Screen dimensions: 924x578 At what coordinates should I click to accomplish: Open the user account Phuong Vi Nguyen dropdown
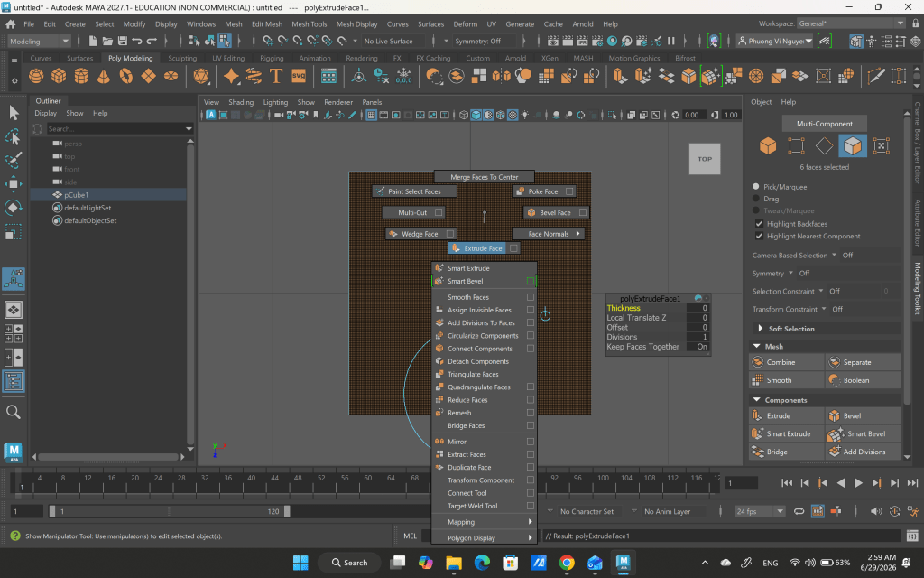point(774,42)
